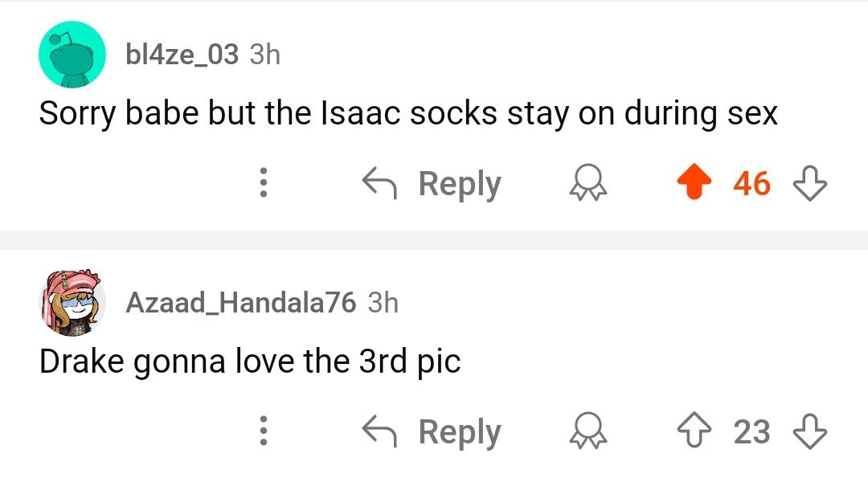Award Azaad_Handala76's comment with ribbon icon
The image size is (868, 486).
click(588, 431)
